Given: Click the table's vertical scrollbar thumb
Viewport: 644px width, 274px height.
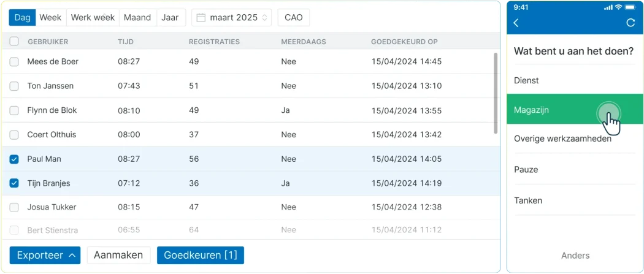Looking at the screenshot, I should [496, 93].
